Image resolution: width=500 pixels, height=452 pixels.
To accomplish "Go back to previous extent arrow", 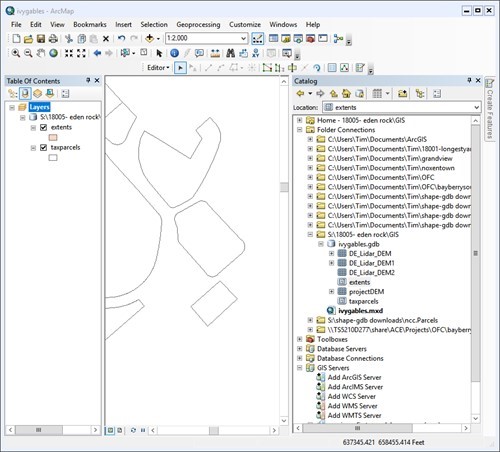I will point(97,53).
